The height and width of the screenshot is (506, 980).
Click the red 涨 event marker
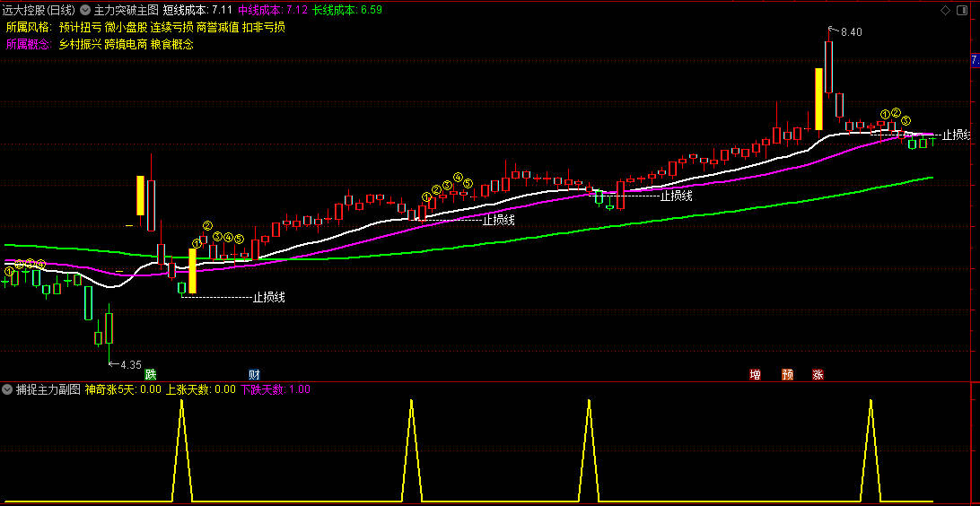click(x=818, y=374)
